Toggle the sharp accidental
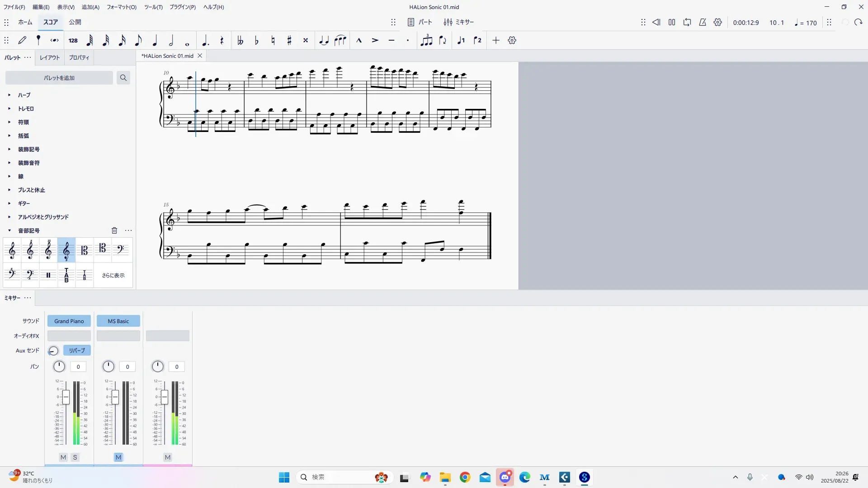 [x=289, y=41]
